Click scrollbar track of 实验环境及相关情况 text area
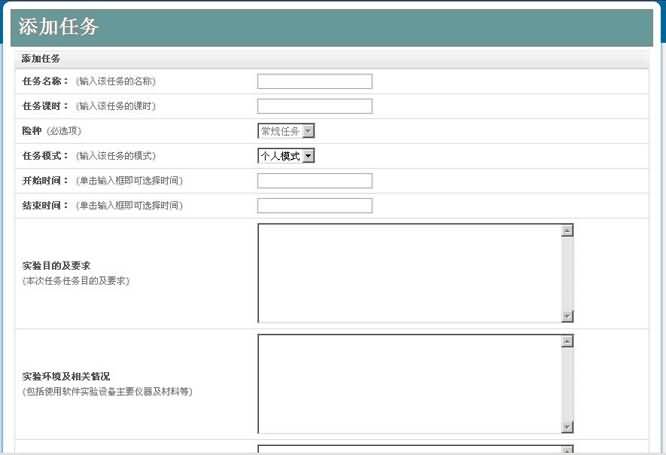The image size is (666, 455). pos(567,384)
